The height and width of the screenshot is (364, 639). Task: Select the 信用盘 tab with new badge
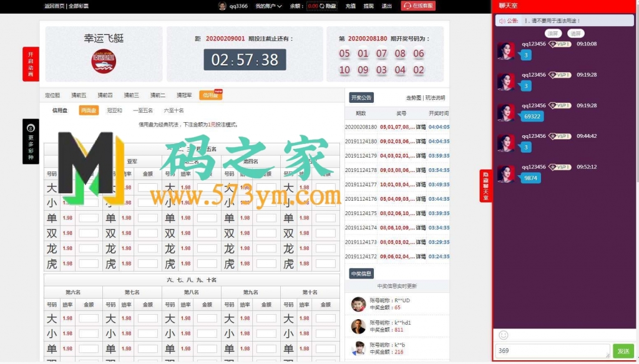point(211,95)
